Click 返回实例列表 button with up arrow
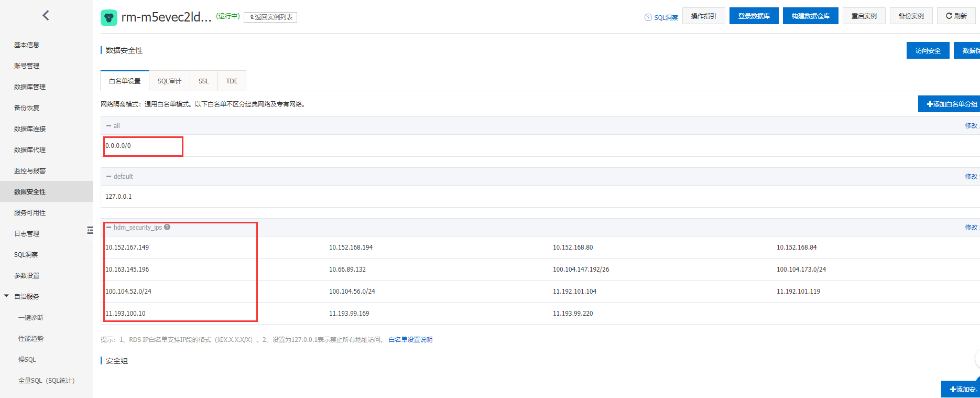Screen dimensions: 980x398 tap(270, 17)
